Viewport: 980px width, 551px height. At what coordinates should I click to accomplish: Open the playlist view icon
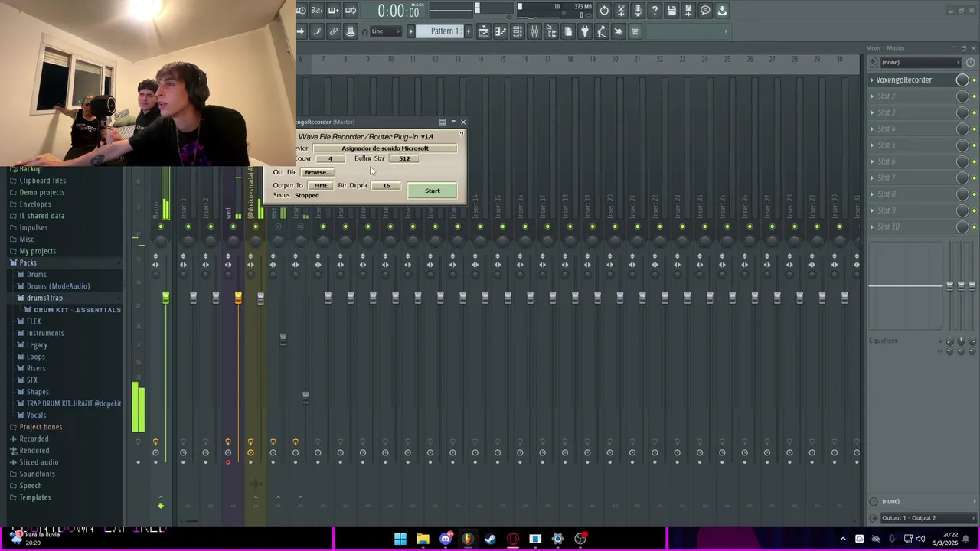tap(484, 31)
